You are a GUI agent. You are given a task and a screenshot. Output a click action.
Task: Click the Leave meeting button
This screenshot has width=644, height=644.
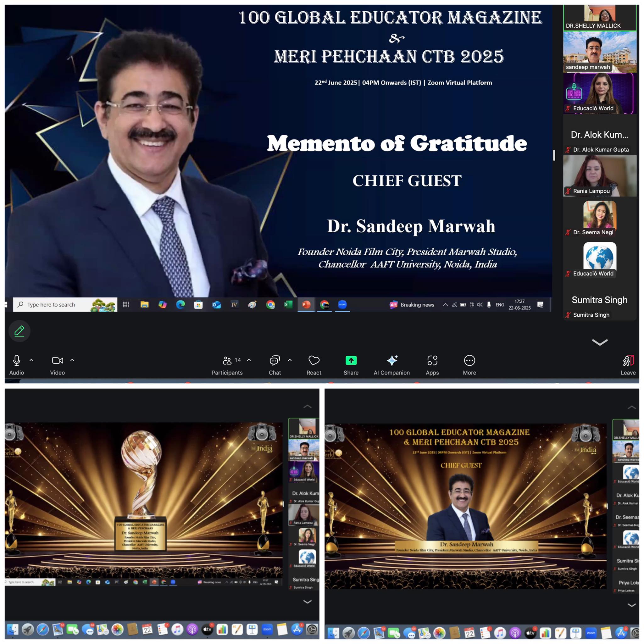pyautogui.click(x=628, y=361)
